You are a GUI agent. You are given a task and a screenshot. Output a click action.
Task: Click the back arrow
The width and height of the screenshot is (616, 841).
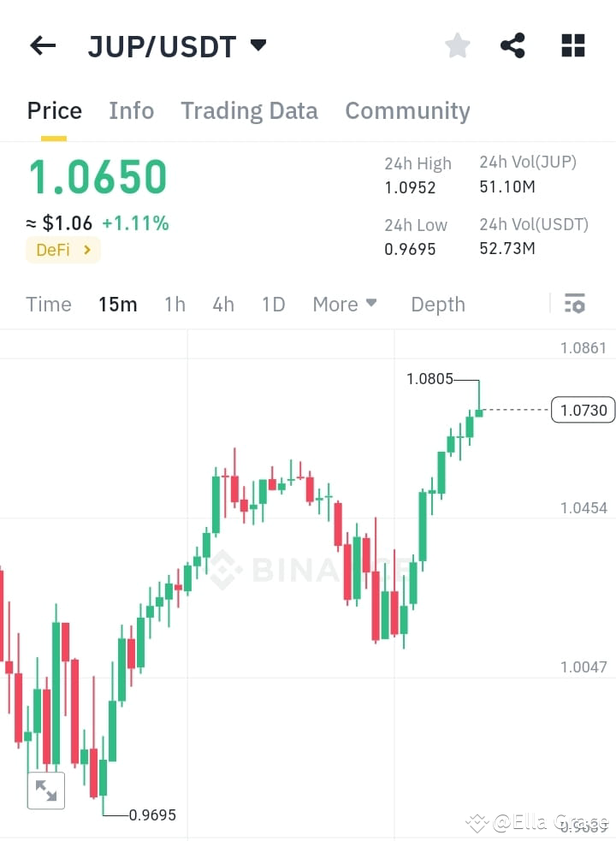point(42,45)
